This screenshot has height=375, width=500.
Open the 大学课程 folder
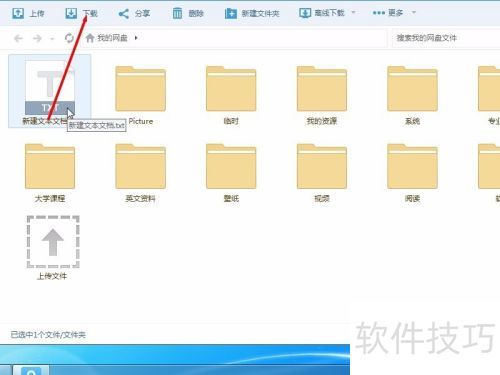[x=50, y=173]
